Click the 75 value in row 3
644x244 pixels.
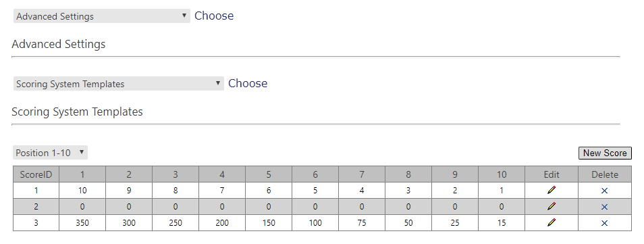[x=361, y=223]
